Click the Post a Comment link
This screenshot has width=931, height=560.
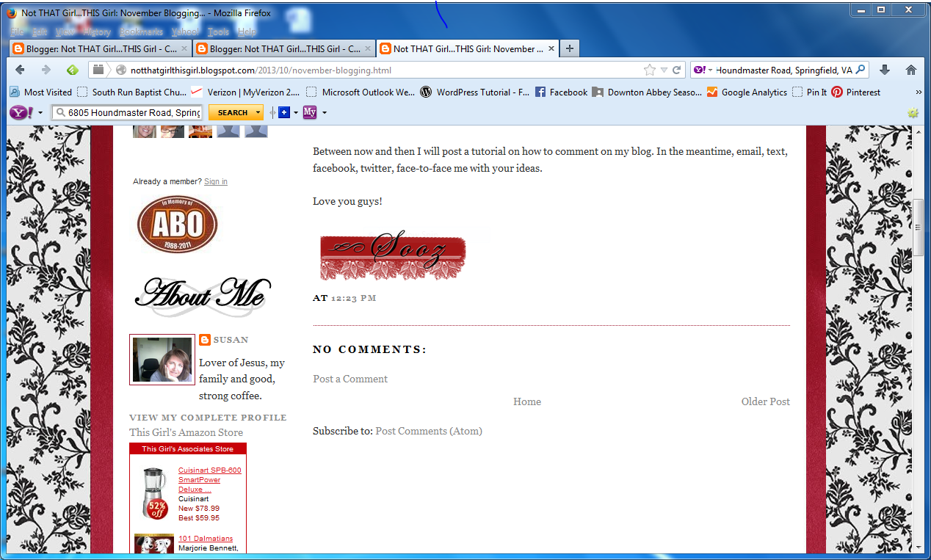coord(350,379)
